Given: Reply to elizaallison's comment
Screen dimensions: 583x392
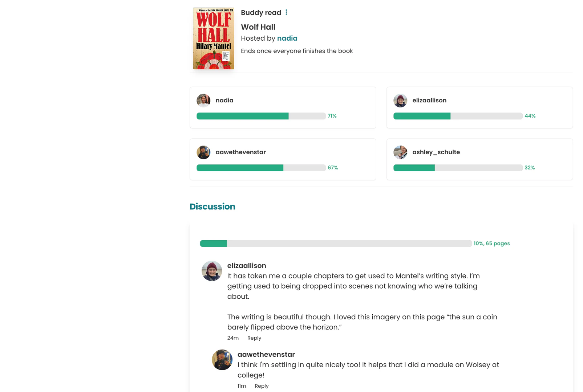Looking at the screenshot, I should pyautogui.click(x=254, y=338).
